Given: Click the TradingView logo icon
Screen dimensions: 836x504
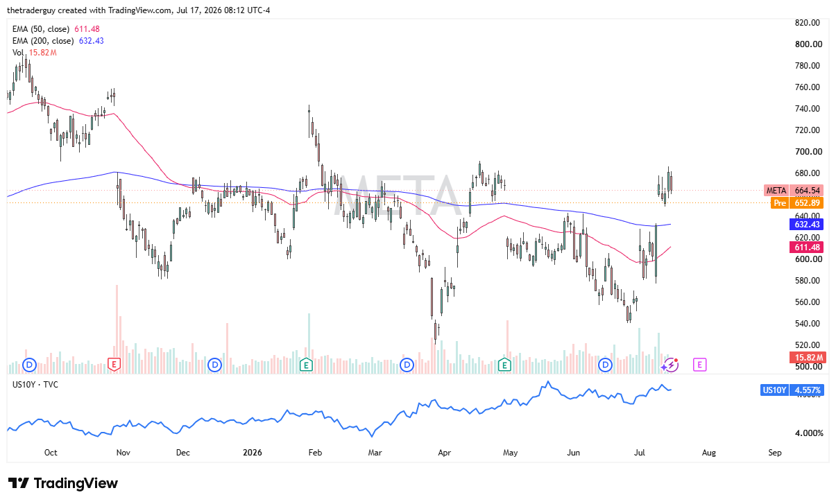Looking at the screenshot, I should click(x=19, y=483).
